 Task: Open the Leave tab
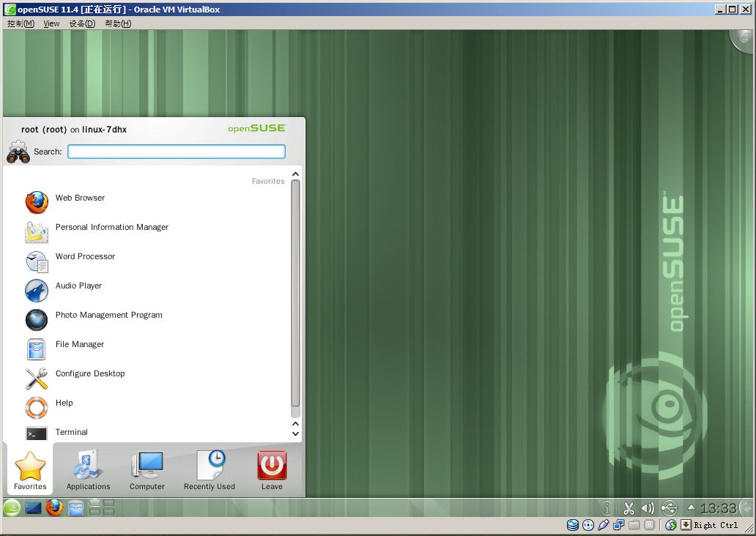tap(272, 470)
